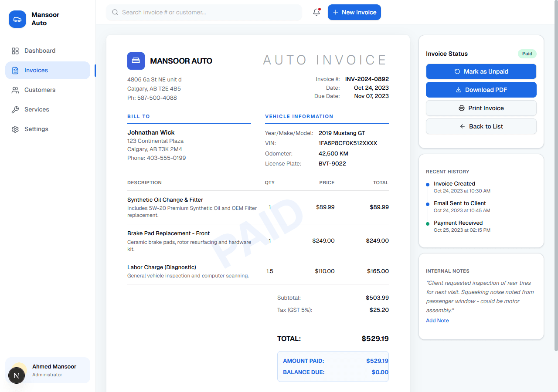This screenshot has height=392, width=558.
Task: Select the Services wrench icon
Action: (x=15, y=109)
